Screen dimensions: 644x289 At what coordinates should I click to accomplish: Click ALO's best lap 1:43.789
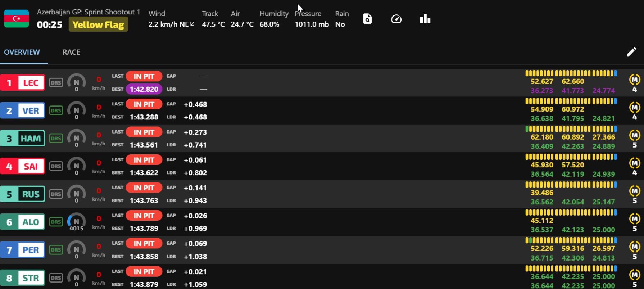[x=144, y=229]
